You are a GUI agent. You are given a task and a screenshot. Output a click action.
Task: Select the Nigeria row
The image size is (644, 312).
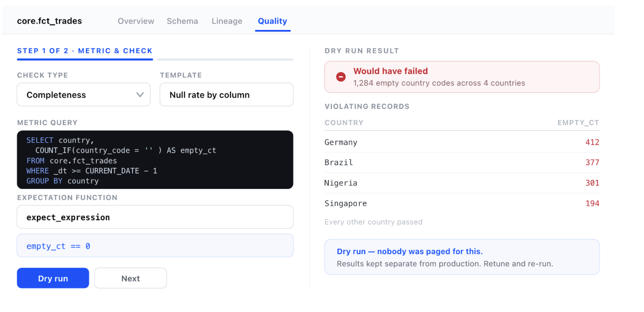[x=462, y=183]
